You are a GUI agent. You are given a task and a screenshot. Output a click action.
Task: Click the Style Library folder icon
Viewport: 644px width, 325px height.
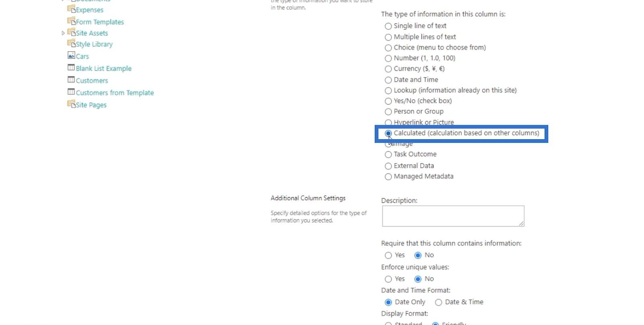(x=71, y=43)
